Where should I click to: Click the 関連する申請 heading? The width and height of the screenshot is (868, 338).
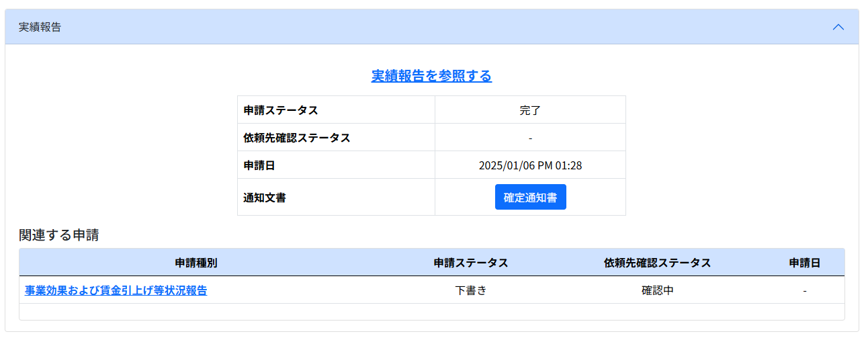click(x=58, y=235)
